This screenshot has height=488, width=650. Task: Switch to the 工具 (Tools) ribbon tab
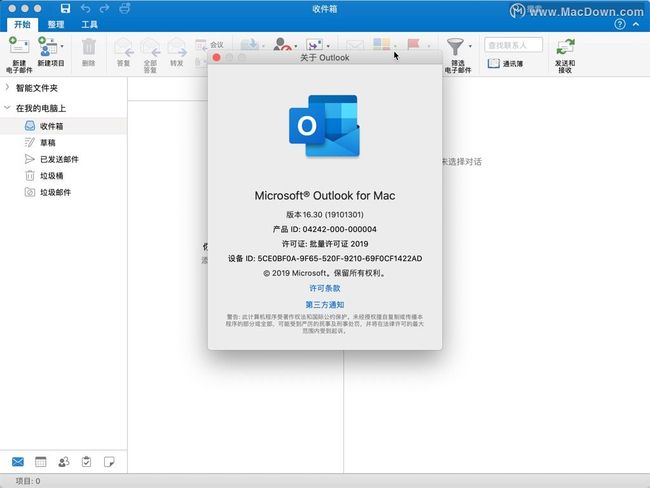(90, 24)
